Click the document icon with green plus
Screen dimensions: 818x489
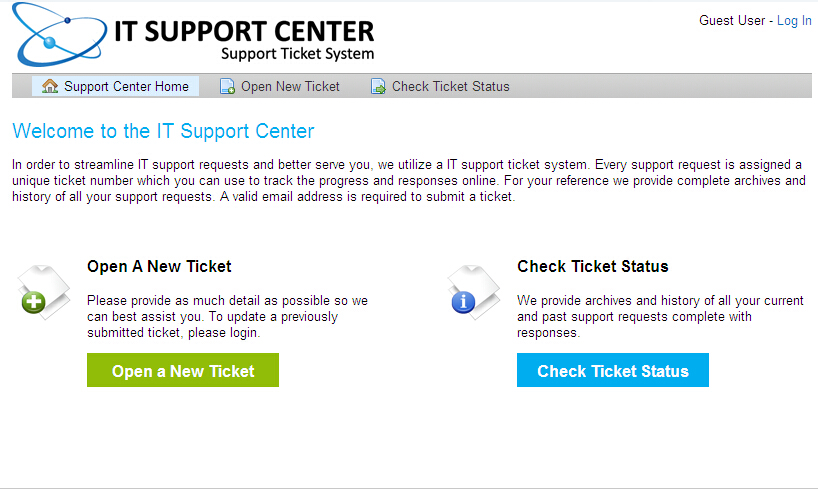(x=45, y=291)
